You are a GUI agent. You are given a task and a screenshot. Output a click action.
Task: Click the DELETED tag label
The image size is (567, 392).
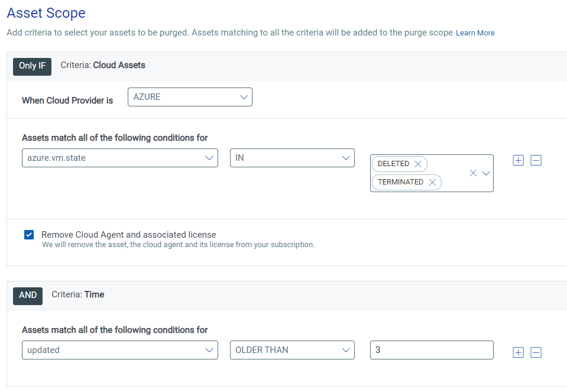(x=393, y=164)
